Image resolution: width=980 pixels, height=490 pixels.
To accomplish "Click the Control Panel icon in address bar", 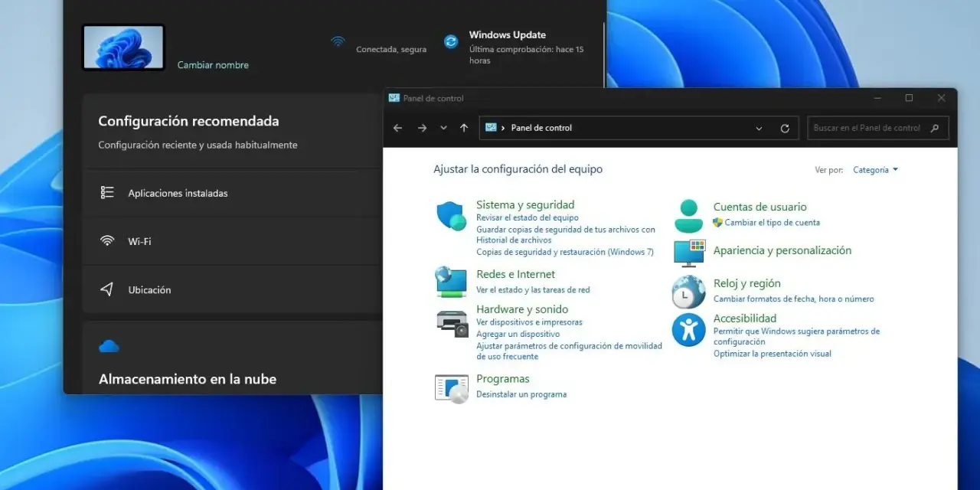I will click(491, 127).
